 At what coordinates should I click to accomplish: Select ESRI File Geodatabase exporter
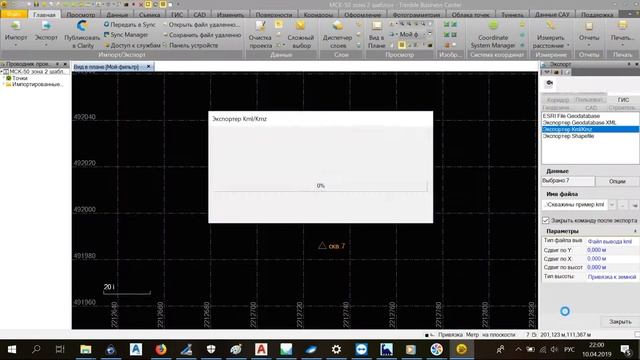point(590,116)
